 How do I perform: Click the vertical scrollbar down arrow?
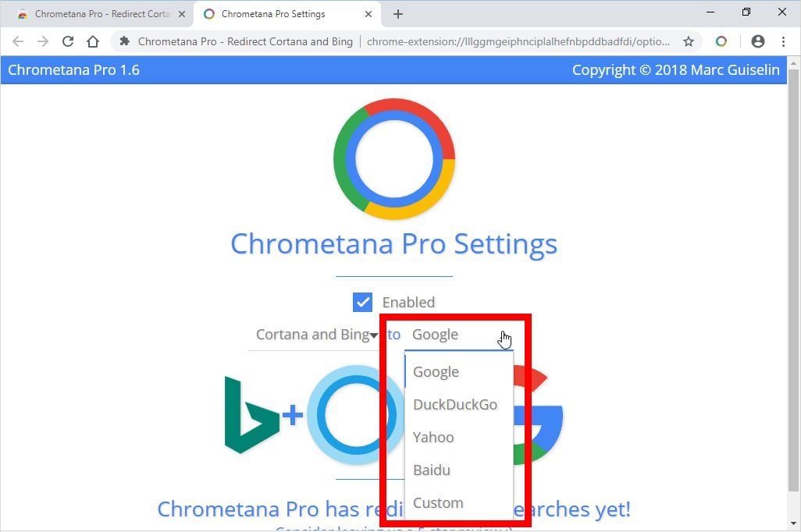click(793, 523)
